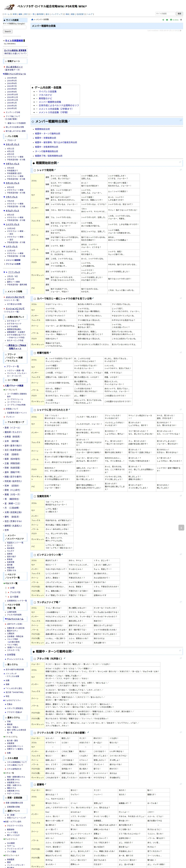
Task: Click edit pencil beside 戦闘開始前台詞 heading
Action: (x=58, y=162)
